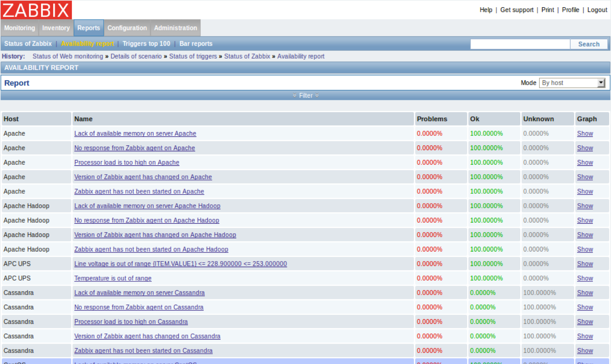Open the Administration menu tab
611x364 pixels.
(x=175, y=28)
